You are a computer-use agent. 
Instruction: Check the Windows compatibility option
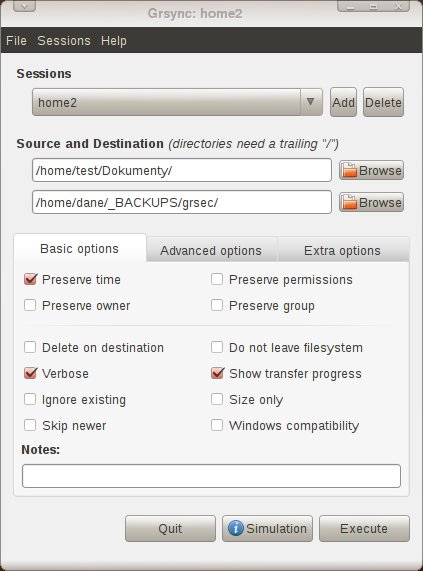click(217, 425)
